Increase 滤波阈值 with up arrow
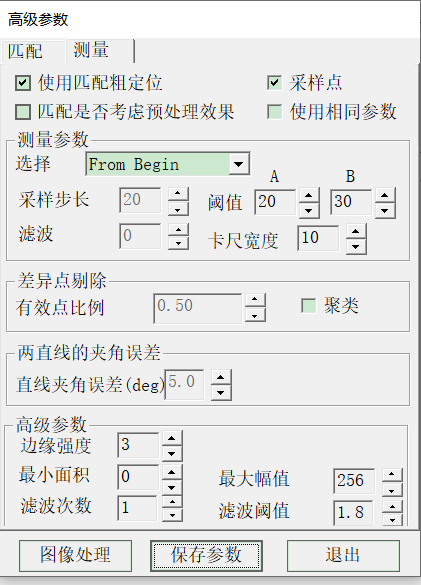This screenshot has height=585, width=421. click(392, 507)
